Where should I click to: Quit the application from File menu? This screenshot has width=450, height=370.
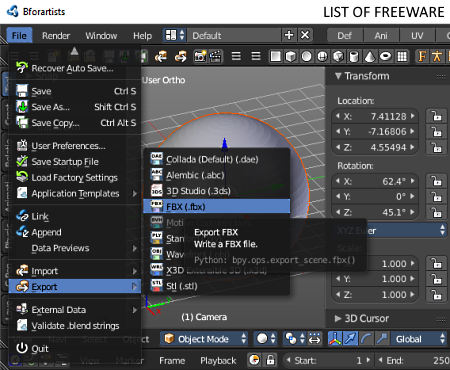pos(76,349)
